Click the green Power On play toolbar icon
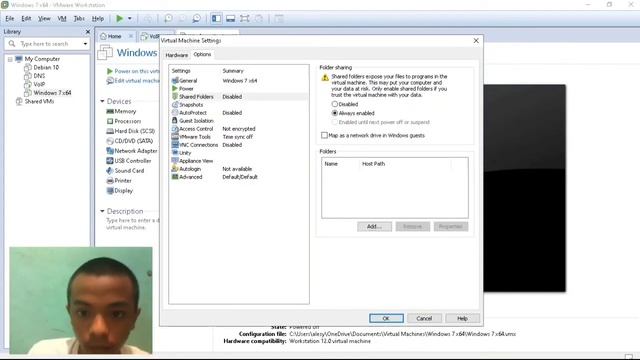This screenshot has width=640, height=360. (120, 18)
